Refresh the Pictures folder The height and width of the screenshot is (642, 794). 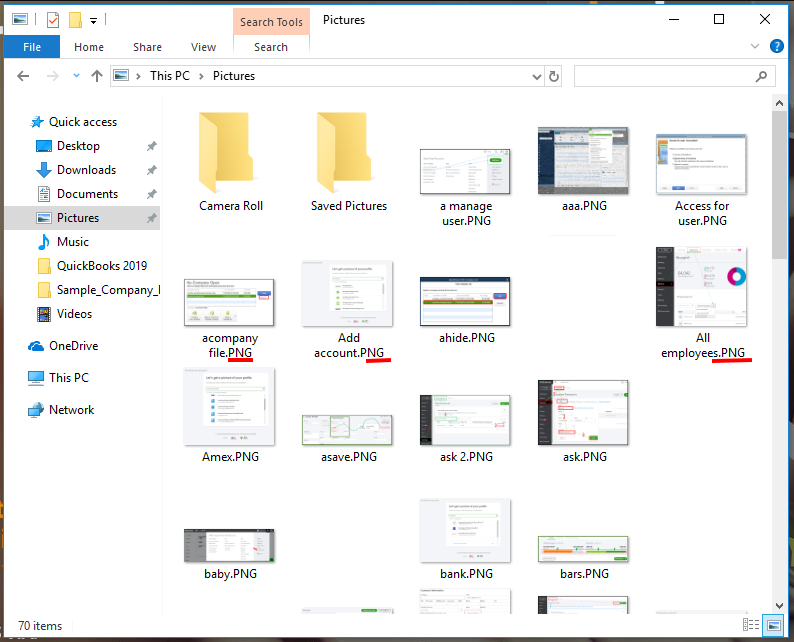pyautogui.click(x=554, y=76)
